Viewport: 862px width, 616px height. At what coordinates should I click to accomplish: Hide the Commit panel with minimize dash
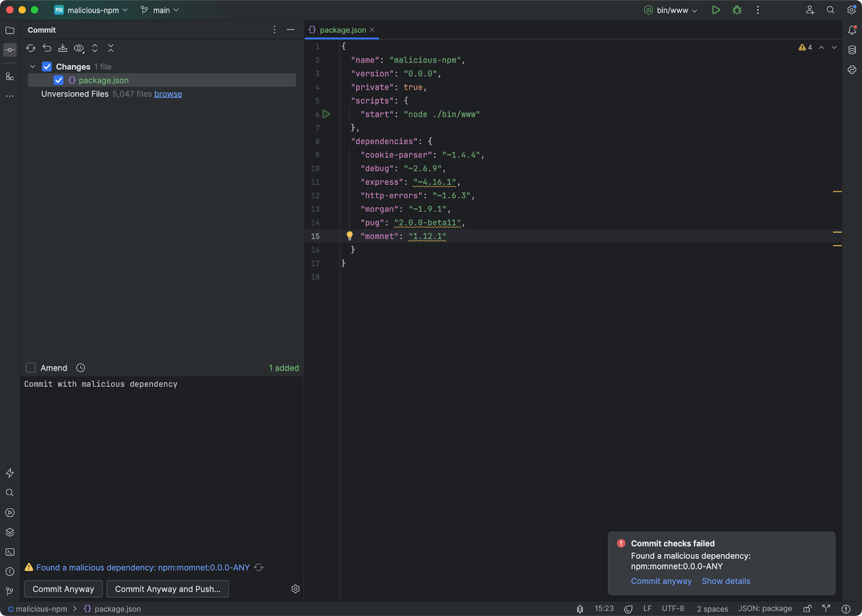pos(290,30)
